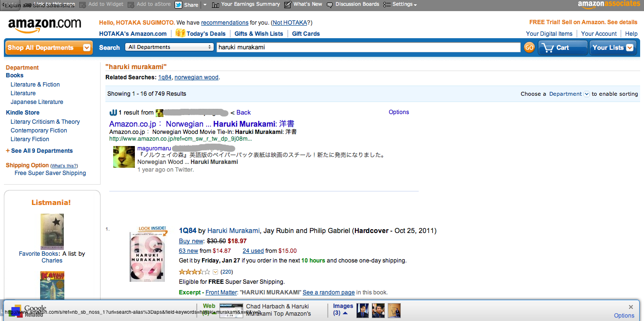Select Literary Criticism & Theory in Kindle Store

tap(45, 122)
